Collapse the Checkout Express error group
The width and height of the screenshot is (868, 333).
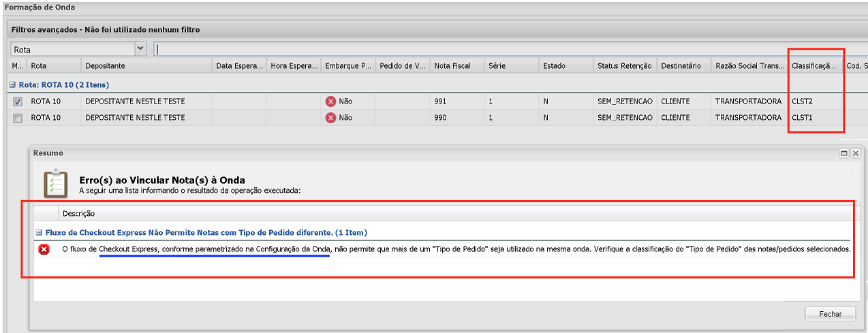click(x=40, y=232)
